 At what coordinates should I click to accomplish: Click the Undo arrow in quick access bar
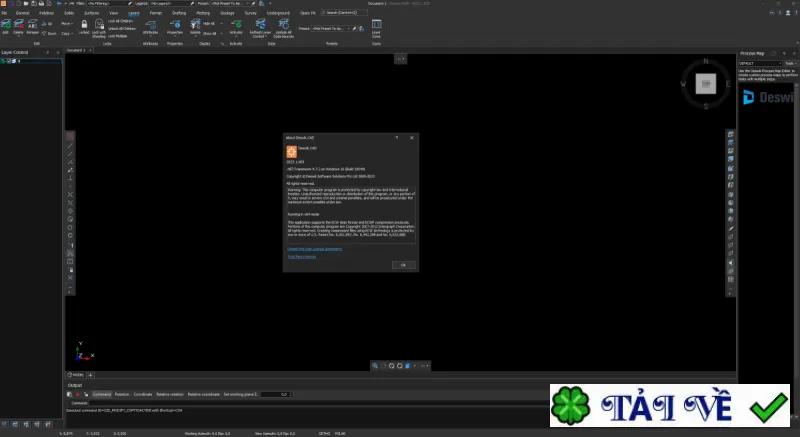[x=59, y=4]
